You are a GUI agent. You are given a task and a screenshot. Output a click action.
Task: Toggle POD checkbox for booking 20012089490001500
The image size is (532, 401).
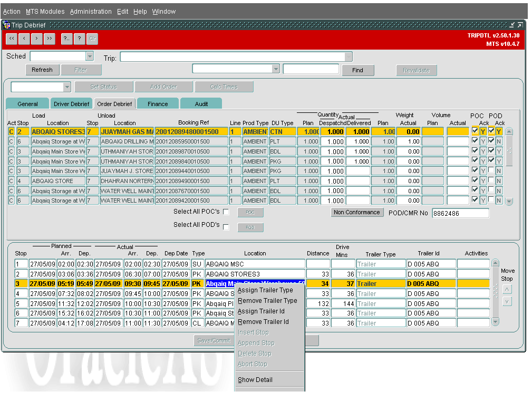491,179
